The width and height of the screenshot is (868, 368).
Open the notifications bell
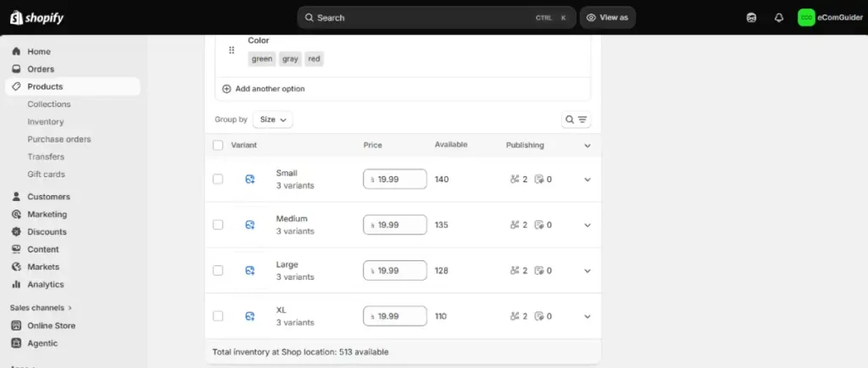pos(779,18)
